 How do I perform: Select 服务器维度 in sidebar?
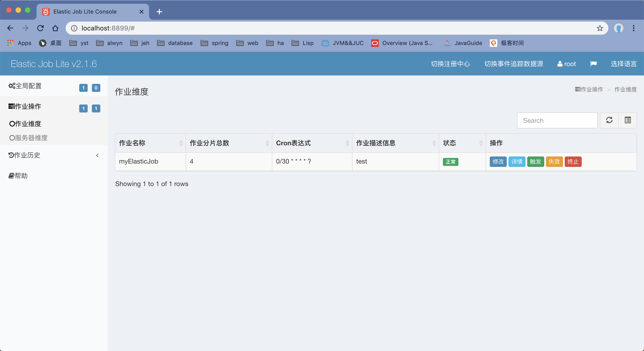click(x=29, y=138)
